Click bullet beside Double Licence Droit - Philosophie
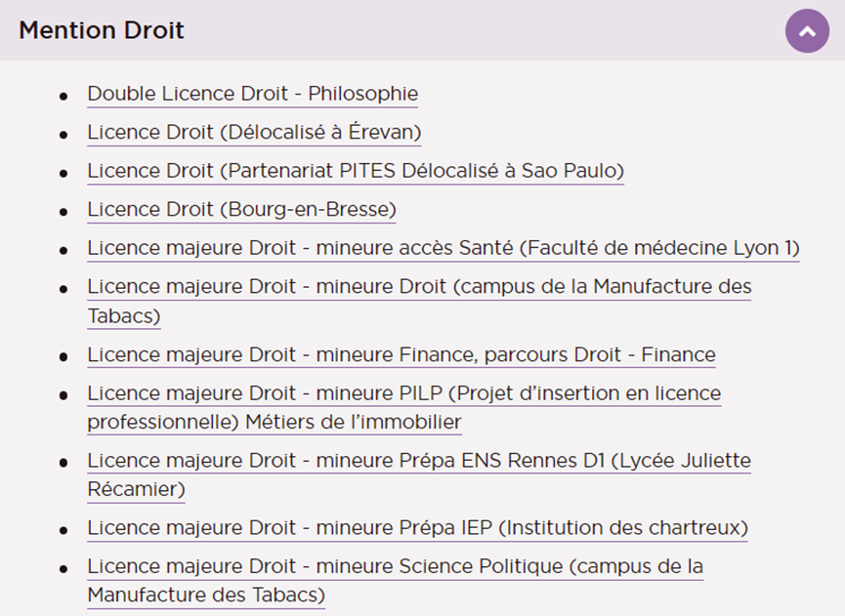Viewport: 845px width, 616px height. [x=63, y=97]
